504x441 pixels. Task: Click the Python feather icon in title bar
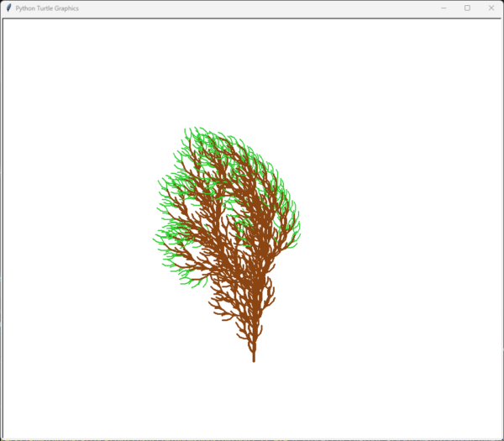tap(8, 8)
